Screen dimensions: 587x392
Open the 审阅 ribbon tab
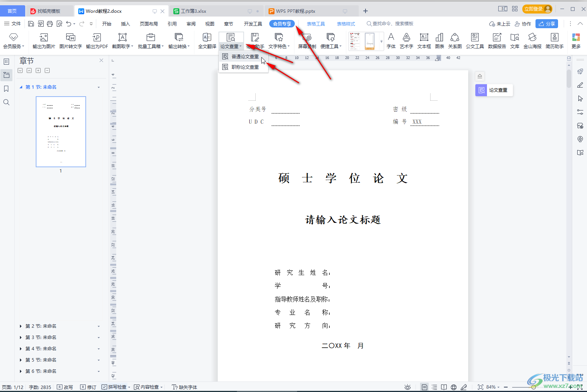click(x=191, y=24)
